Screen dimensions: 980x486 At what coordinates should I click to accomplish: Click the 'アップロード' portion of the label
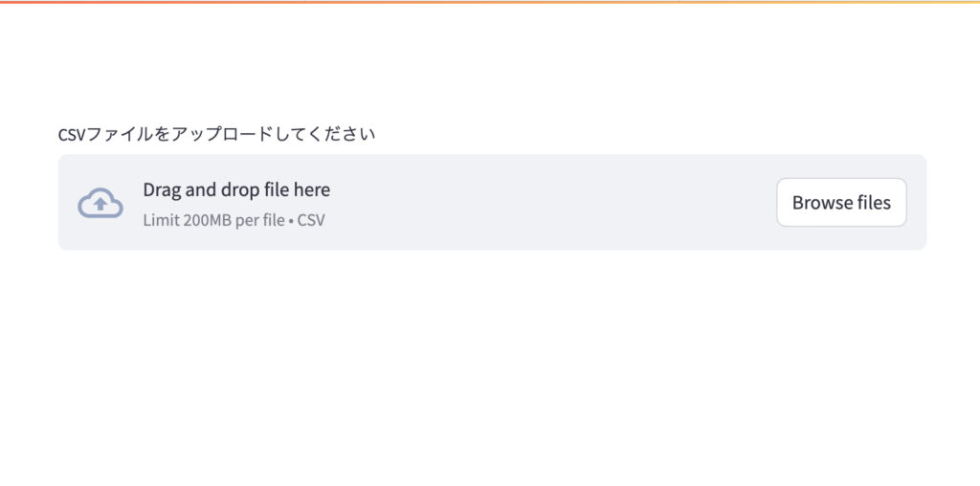click(213, 134)
